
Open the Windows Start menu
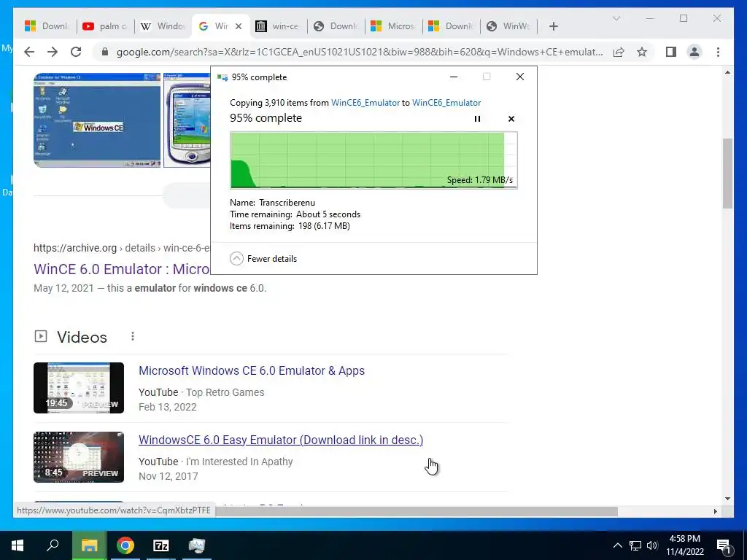click(x=18, y=545)
